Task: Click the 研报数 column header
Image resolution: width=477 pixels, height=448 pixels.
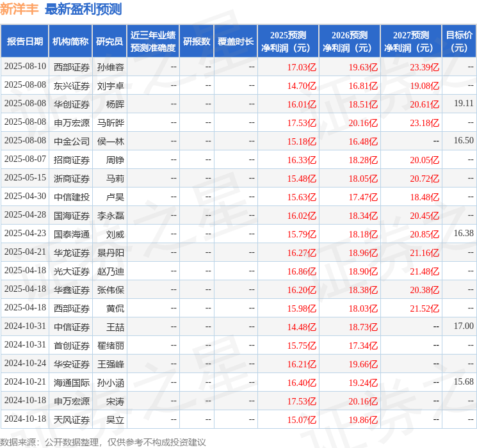Action: tap(196, 42)
